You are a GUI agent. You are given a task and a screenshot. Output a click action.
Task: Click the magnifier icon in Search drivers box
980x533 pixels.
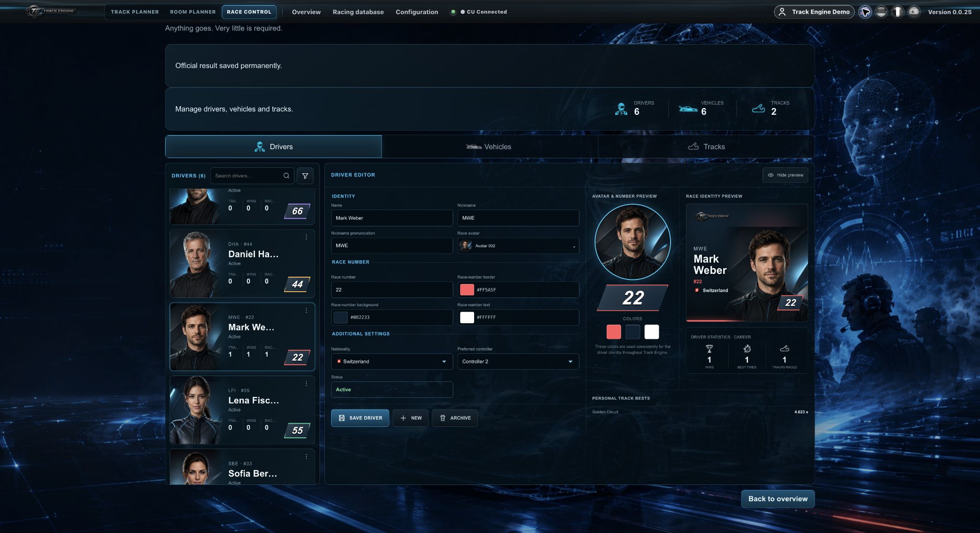point(286,176)
